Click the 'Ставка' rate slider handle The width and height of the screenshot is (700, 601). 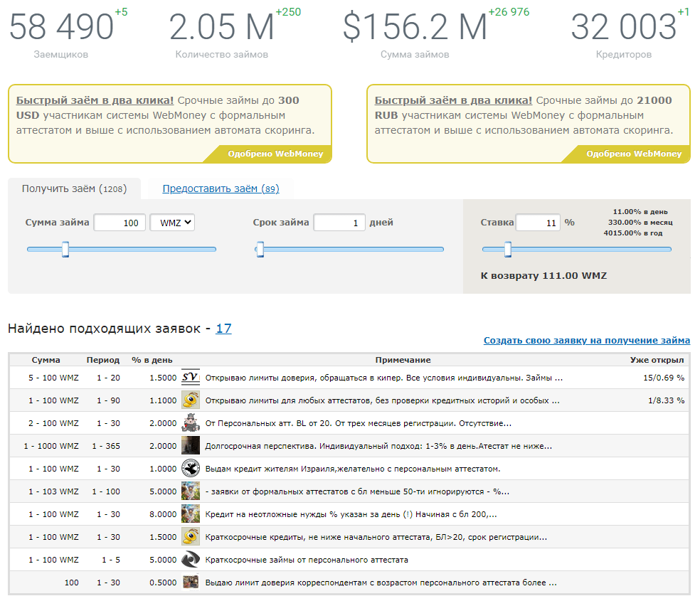pyautogui.click(x=508, y=250)
